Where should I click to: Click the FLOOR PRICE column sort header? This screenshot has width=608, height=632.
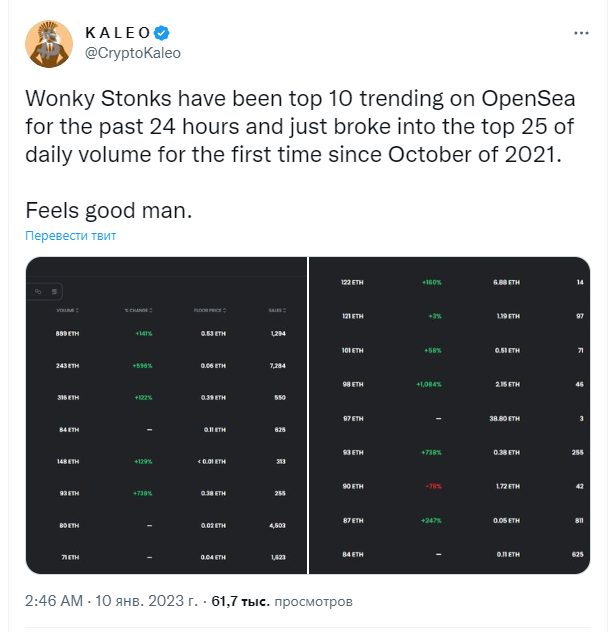(x=210, y=310)
